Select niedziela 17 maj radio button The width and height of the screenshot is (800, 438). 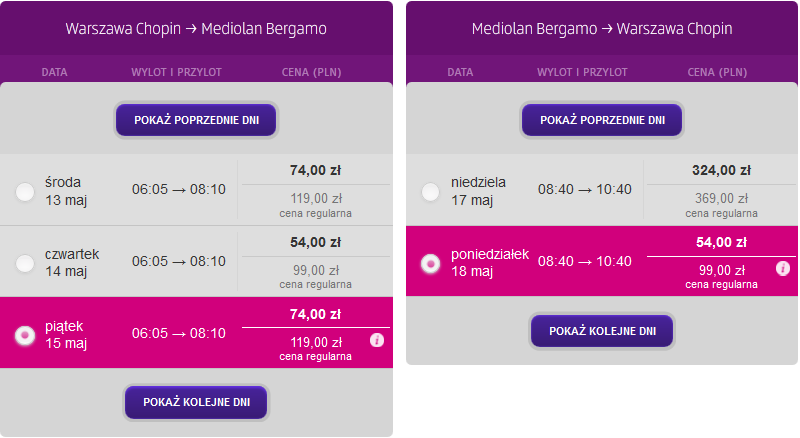pyautogui.click(x=431, y=191)
